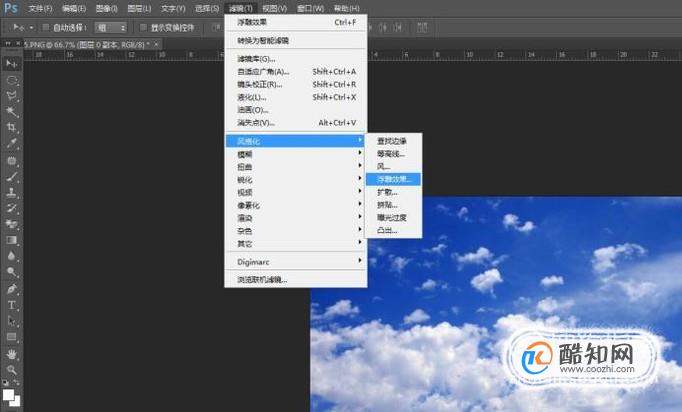The image size is (682, 412).
Task: Open the 窗口(W) menu
Action: tap(310, 8)
